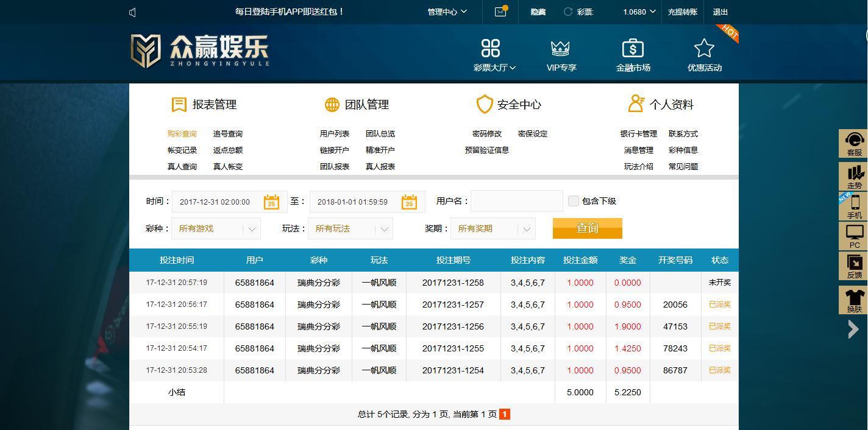Open the start date calendar picker

[x=271, y=202]
